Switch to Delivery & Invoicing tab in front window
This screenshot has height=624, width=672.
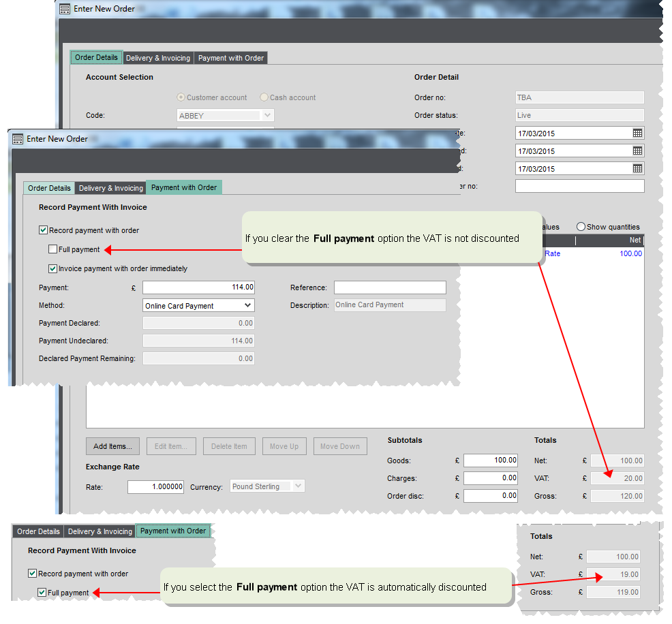pyautogui.click(x=110, y=188)
